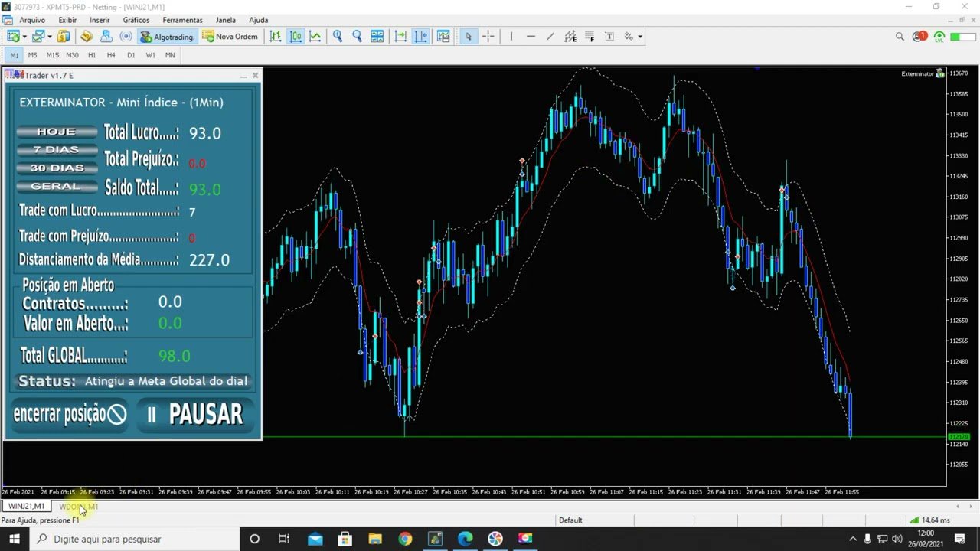
Task: Select the M5 timeframe
Action: (x=32, y=55)
